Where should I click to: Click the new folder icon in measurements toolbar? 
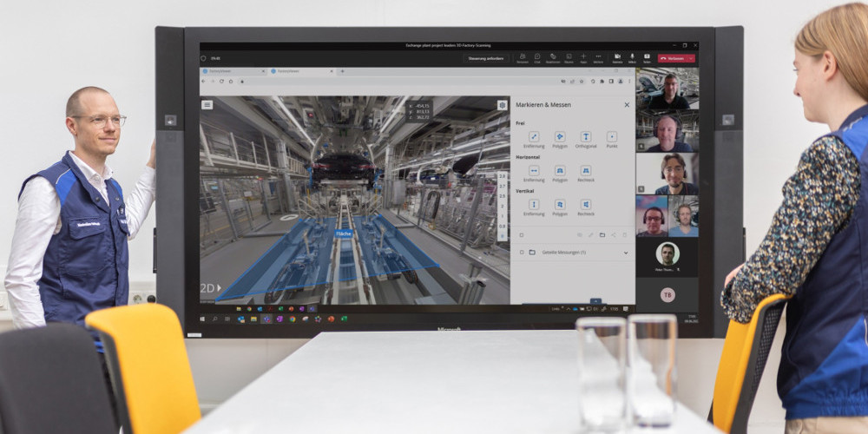coord(602,234)
